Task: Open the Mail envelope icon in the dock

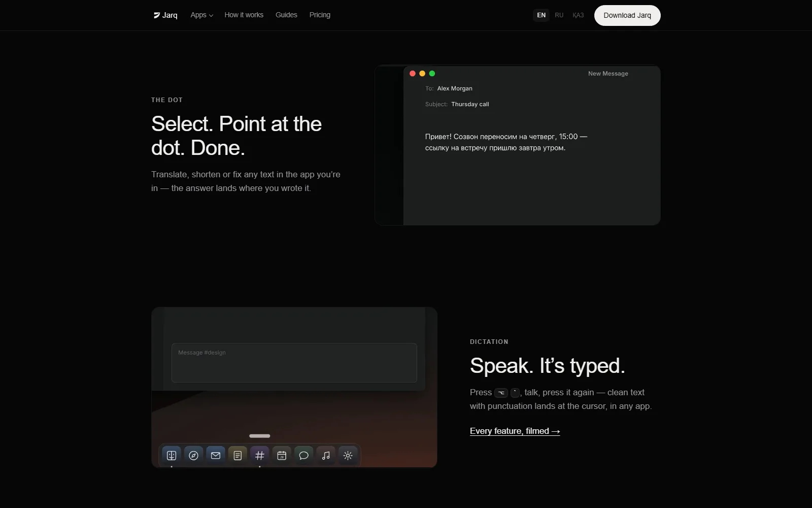Action: point(216,456)
